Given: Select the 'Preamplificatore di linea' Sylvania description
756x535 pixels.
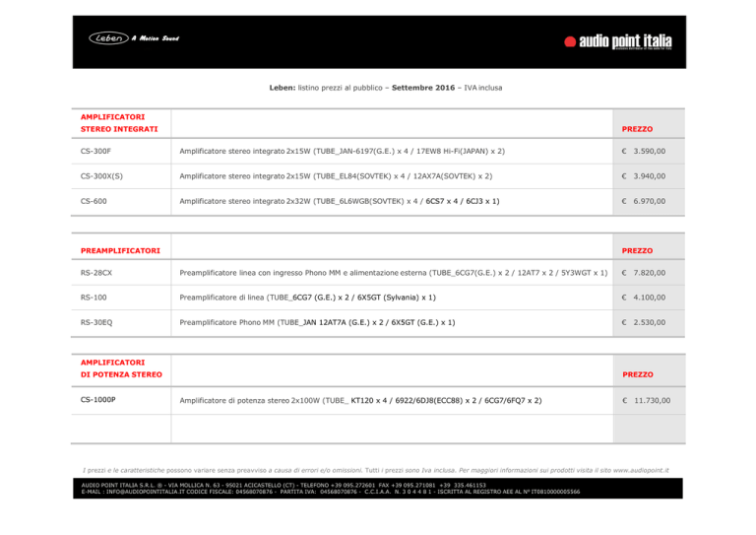Looking at the screenshot, I should [x=307, y=298].
